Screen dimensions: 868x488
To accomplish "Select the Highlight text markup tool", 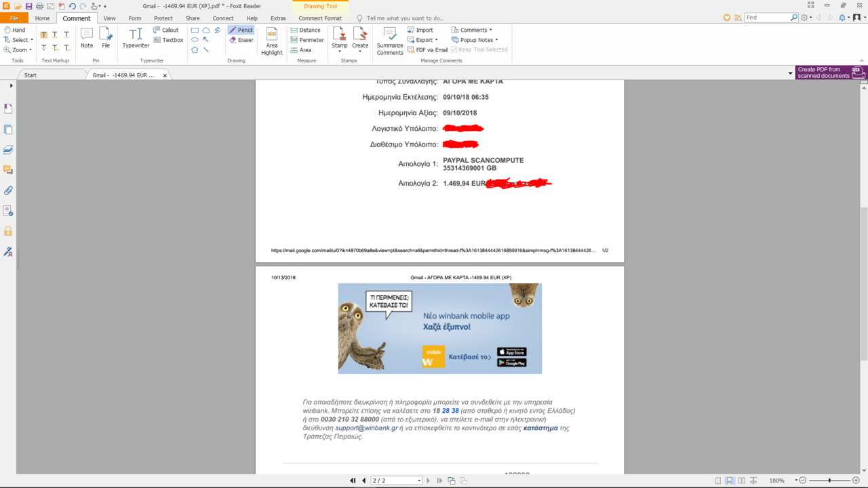I will tap(44, 35).
